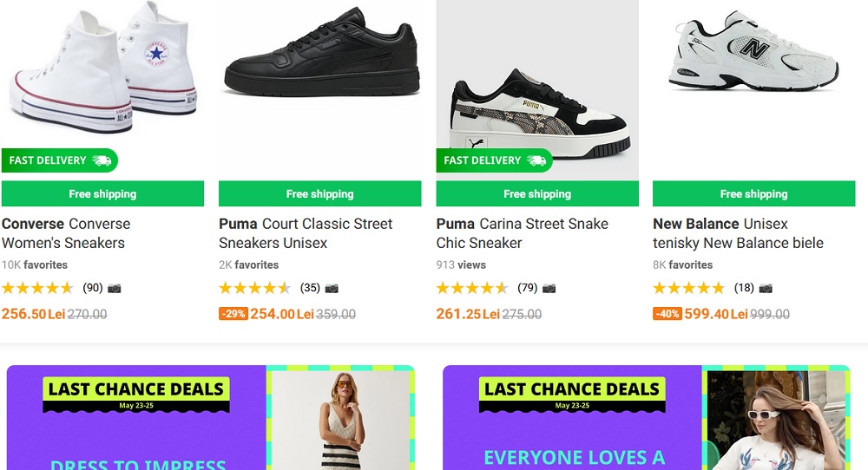Click the -29% discount badge
The height and width of the screenshot is (470, 868).
(x=233, y=314)
